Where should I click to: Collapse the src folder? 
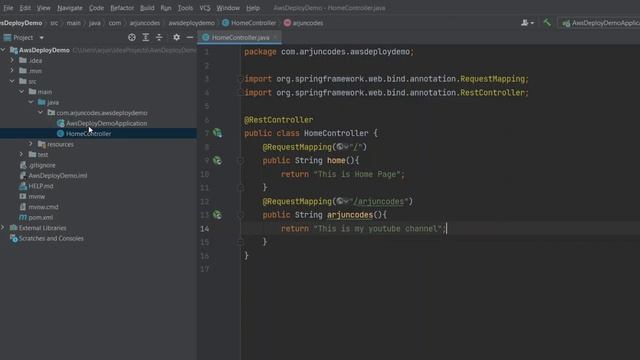tap(12, 81)
